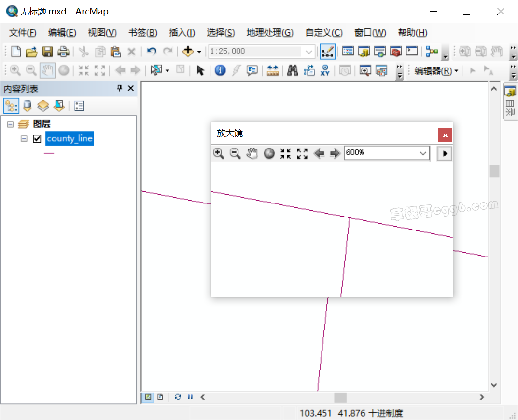Pause drawing in map view
Image resolution: width=518 pixels, height=420 pixels.
190,397
